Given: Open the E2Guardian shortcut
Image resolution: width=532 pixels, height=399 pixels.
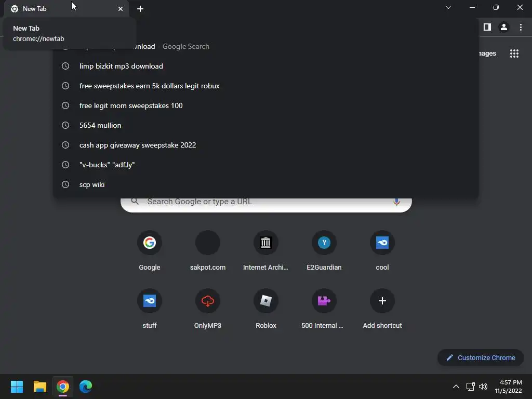Looking at the screenshot, I should click(x=324, y=251).
